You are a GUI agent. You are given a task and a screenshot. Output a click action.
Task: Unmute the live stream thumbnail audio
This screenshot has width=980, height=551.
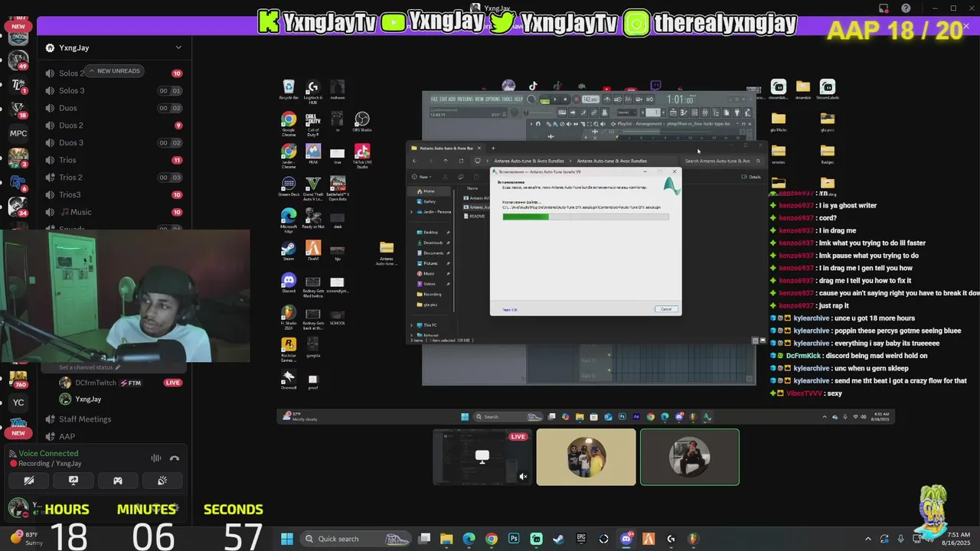(523, 476)
